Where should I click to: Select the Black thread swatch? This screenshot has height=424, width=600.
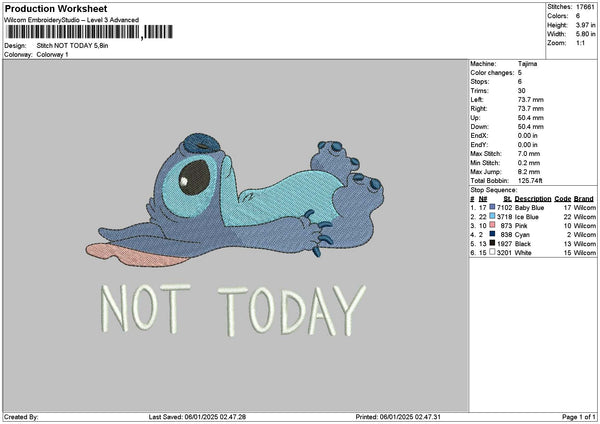click(494, 243)
